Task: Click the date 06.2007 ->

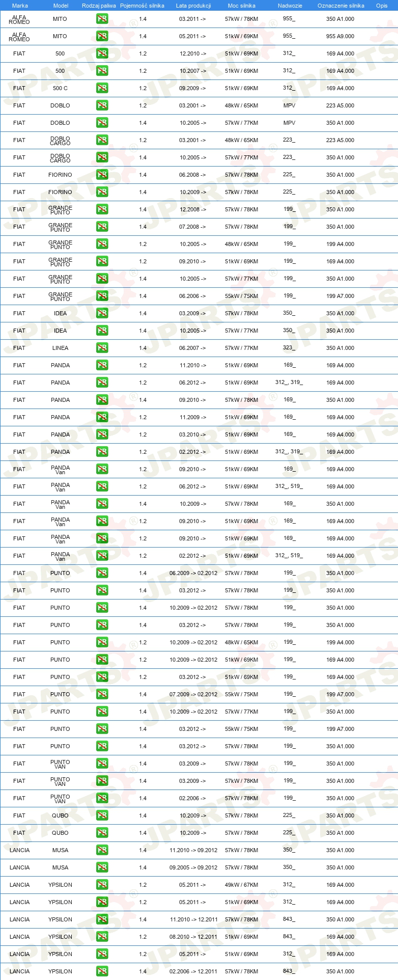Action: [193, 348]
